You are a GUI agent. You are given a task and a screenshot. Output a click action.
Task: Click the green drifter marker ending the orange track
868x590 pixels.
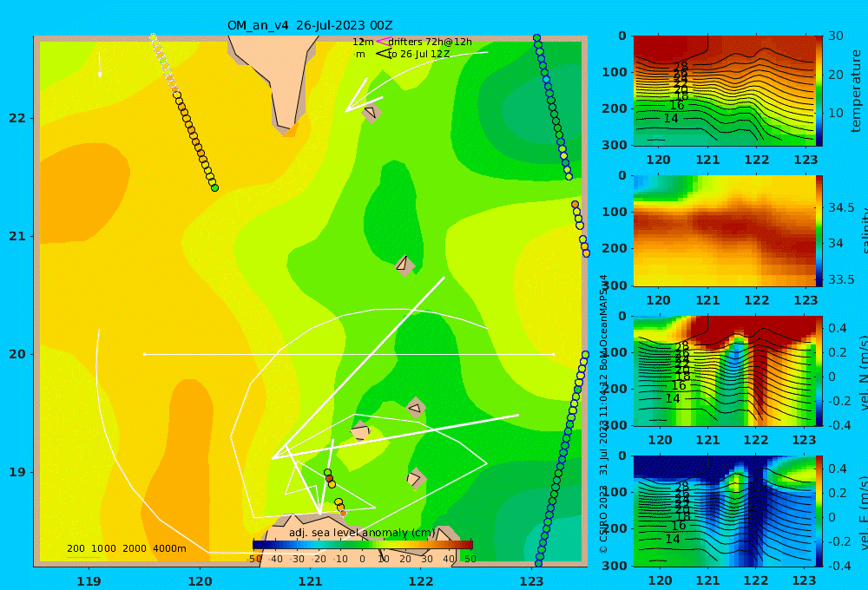click(x=214, y=188)
